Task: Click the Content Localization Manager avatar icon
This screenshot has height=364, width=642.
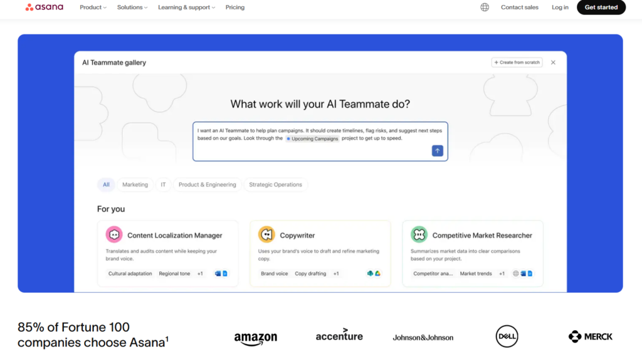Action: coord(114,235)
